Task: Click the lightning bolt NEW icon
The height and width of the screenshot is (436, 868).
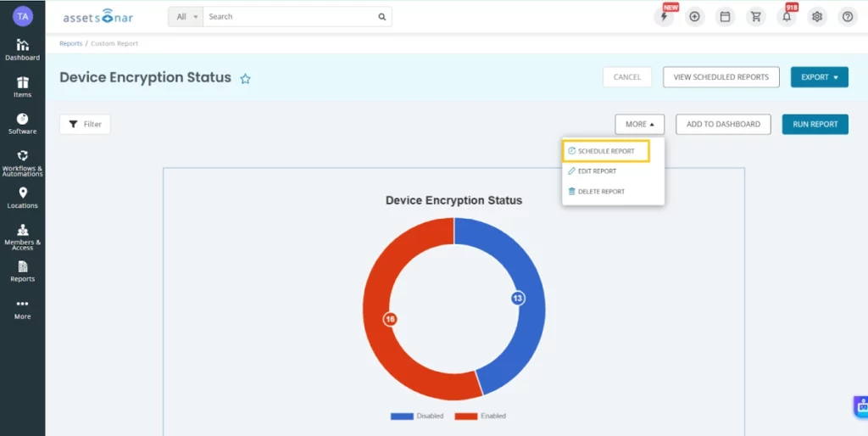Action: pyautogui.click(x=665, y=17)
